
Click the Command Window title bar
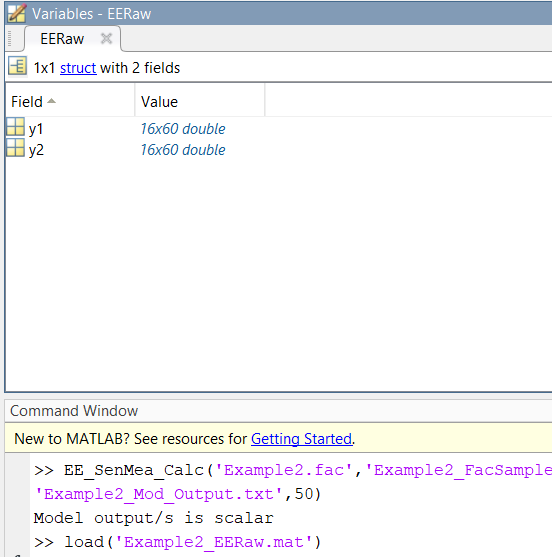click(278, 411)
